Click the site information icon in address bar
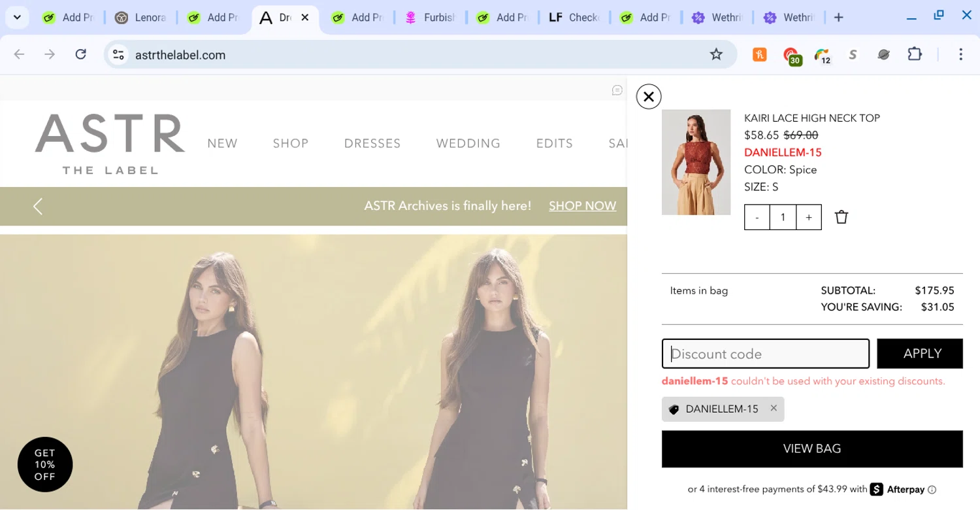980x510 pixels. [118, 55]
